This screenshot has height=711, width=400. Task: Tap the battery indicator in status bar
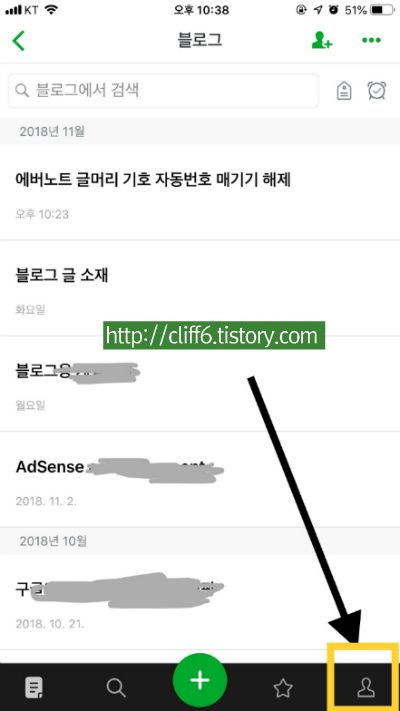pos(382,10)
